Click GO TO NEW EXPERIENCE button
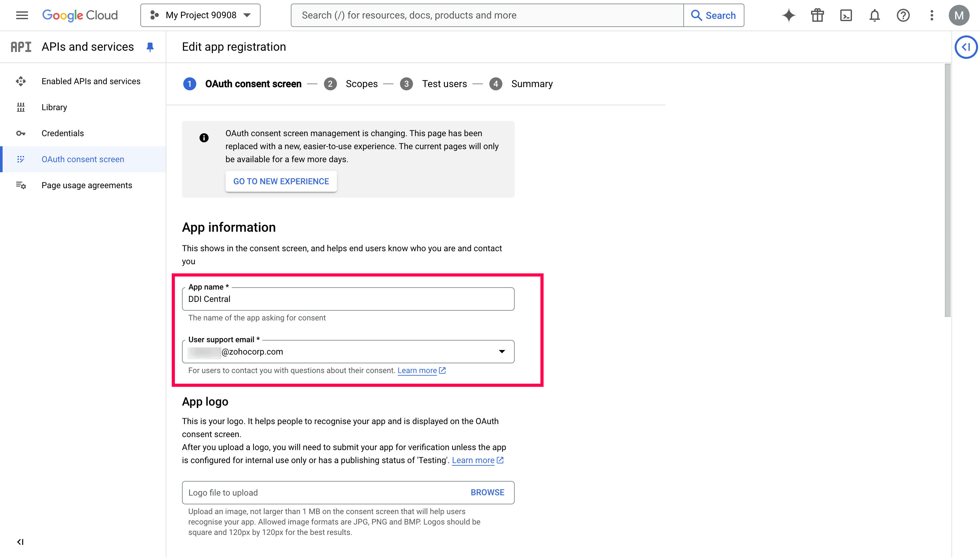This screenshot has height=557, width=980. pos(281,181)
